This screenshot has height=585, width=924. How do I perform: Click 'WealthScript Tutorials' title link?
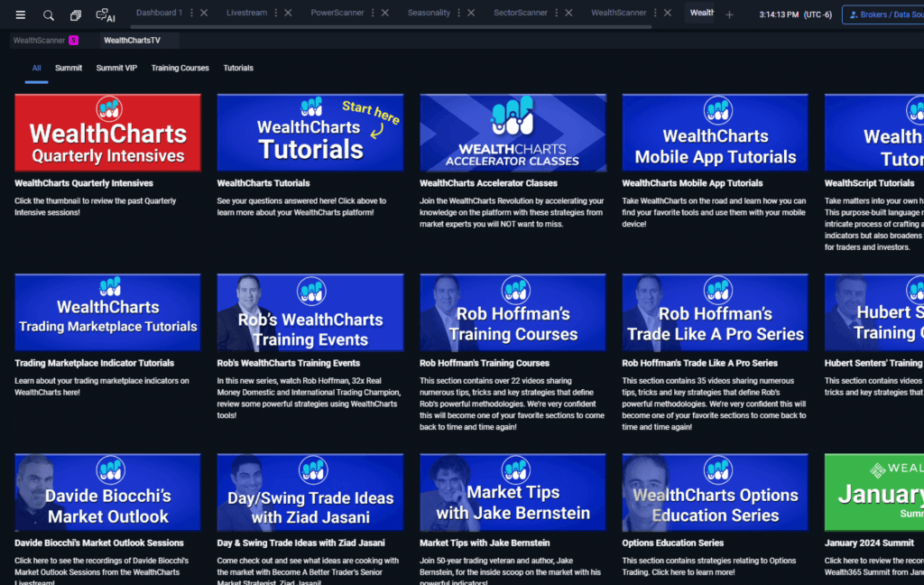tap(869, 183)
